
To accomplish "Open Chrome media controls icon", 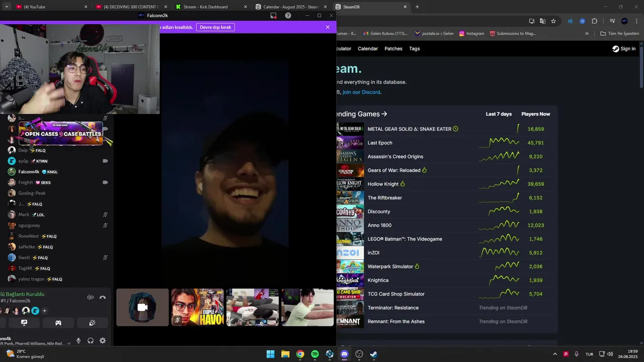I will 612,21.
